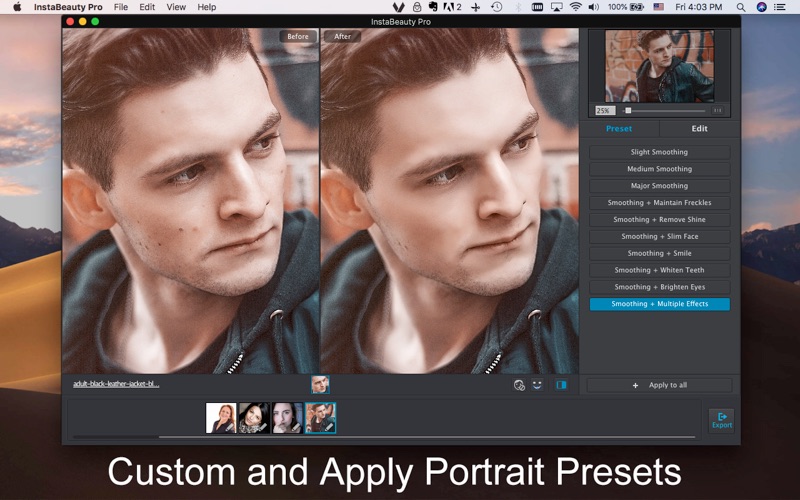Open the third woman portrait thumbnail

(287, 418)
